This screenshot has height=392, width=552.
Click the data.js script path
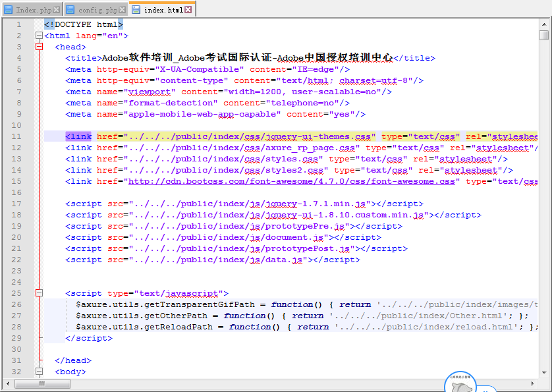(x=218, y=260)
